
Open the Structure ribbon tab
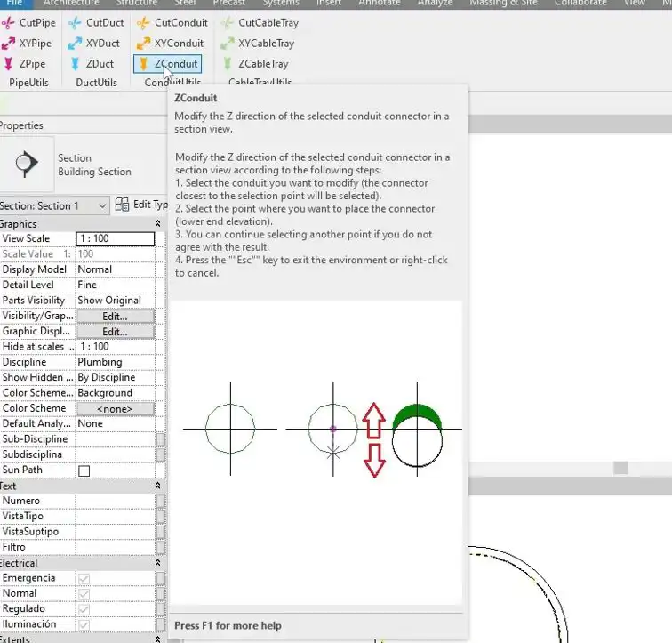pyautogui.click(x=137, y=3)
